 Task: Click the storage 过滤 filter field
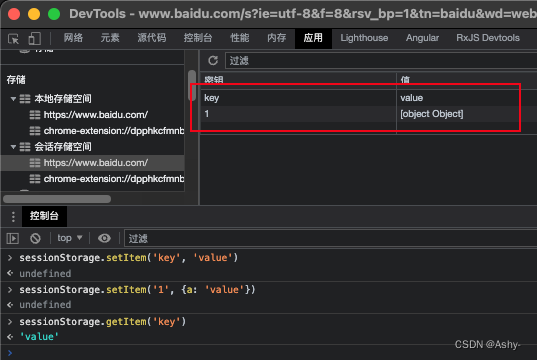(381, 61)
